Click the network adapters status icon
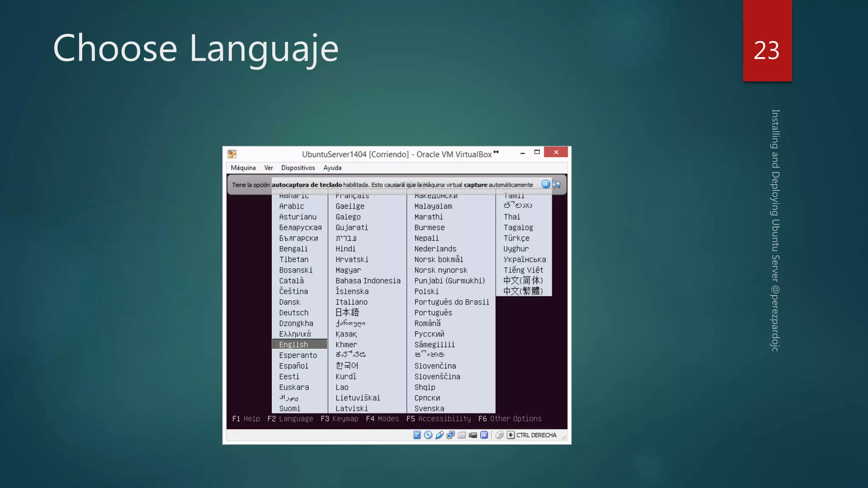Image resolution: width=868 pixels, height=488 pixels. [x=451, y=435]
